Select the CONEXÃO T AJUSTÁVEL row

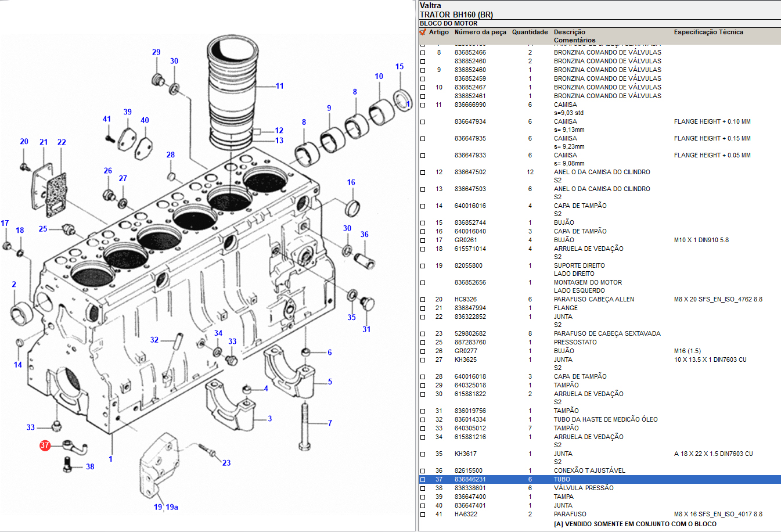tap(589, 471)
